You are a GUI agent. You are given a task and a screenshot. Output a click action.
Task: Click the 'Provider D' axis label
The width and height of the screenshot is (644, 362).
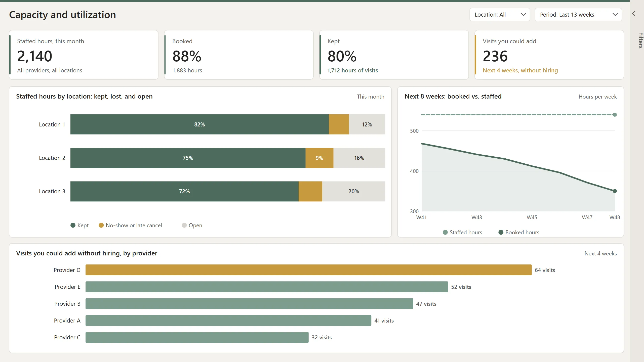tap(67, 270)
